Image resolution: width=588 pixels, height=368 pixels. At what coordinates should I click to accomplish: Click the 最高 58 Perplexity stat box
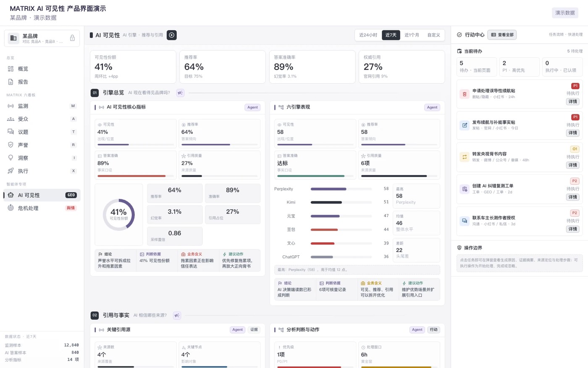pos(416,196)
